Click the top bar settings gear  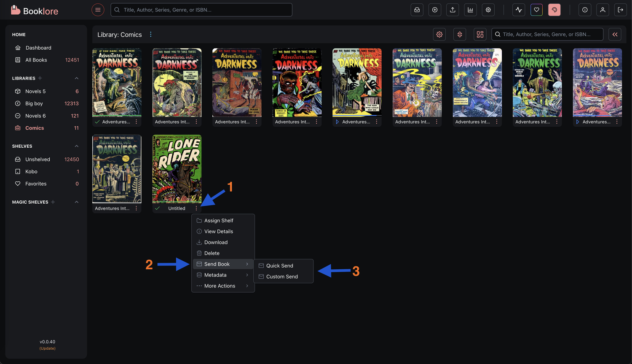488,10
